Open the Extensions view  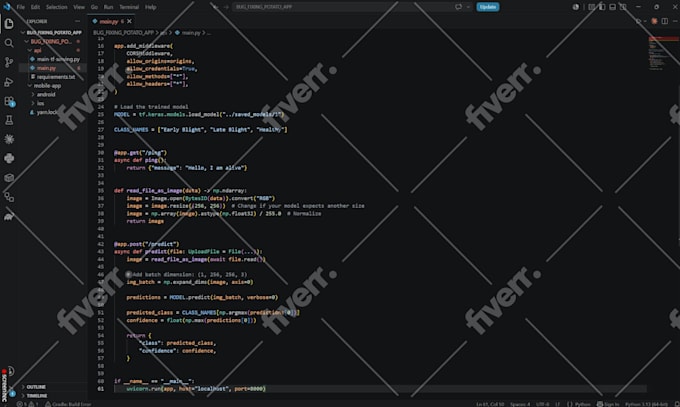9,101
